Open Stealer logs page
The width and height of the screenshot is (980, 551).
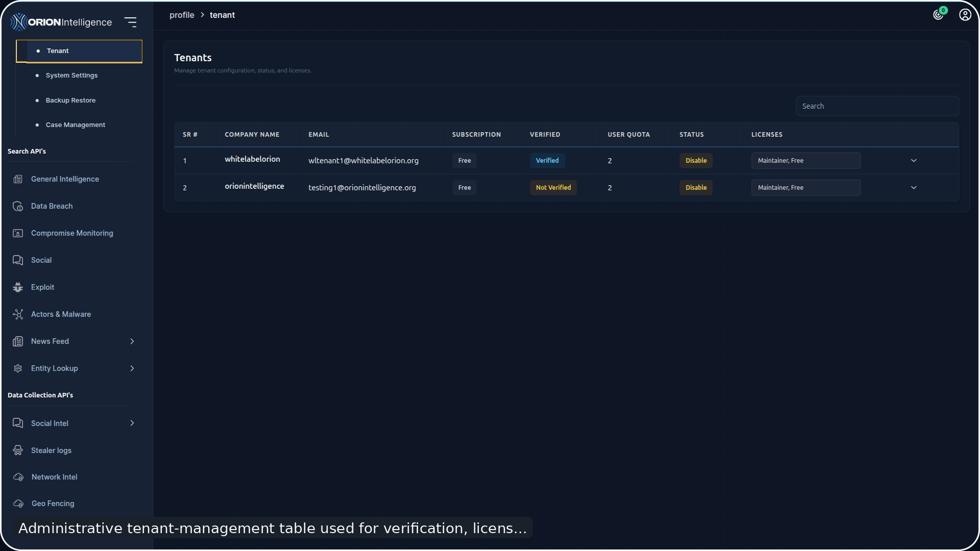51,450
